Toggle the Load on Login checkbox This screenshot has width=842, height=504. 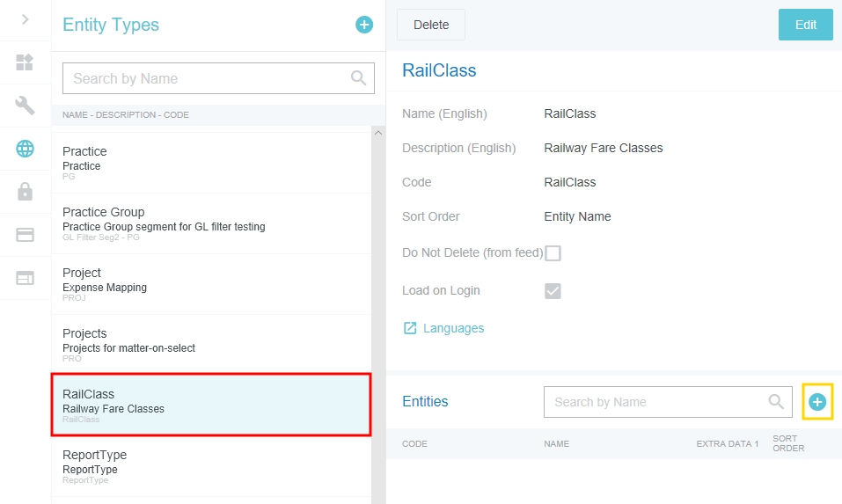pos(553,291)
